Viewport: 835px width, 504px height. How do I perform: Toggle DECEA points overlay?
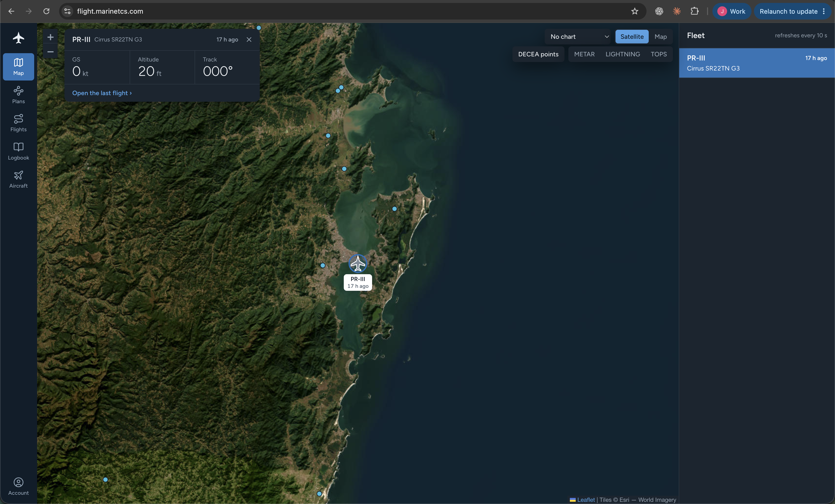(x=538, y=54)
